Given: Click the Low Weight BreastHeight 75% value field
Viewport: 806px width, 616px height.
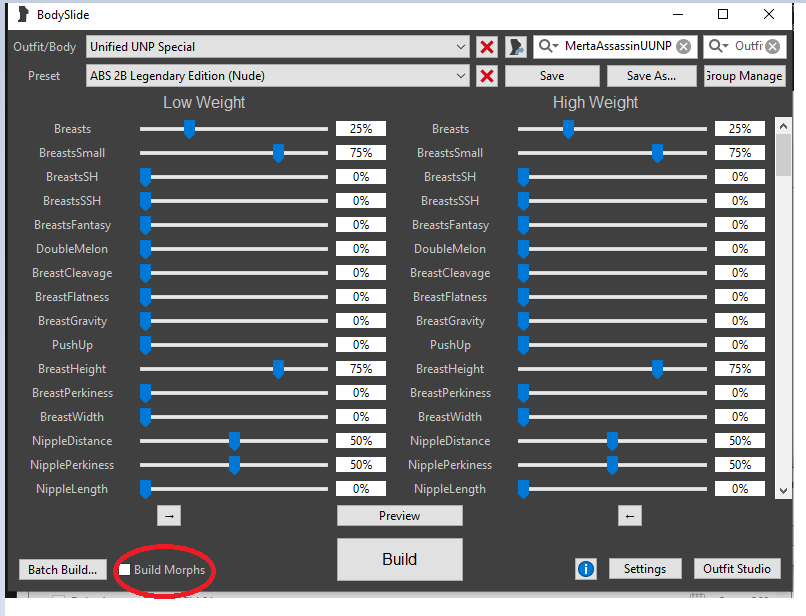Looking at the screenshot, I should point(361,369).
